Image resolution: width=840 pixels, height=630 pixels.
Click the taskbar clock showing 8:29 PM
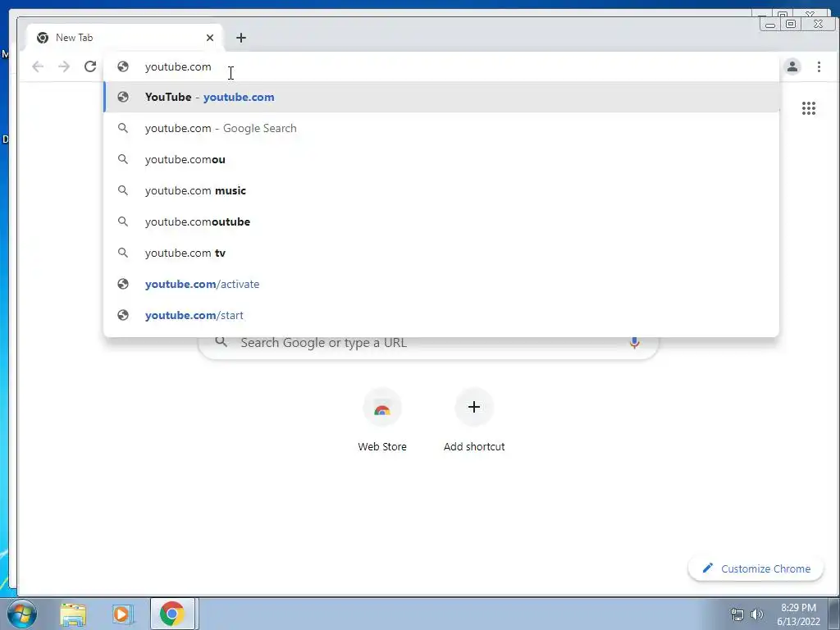[798, 614]
